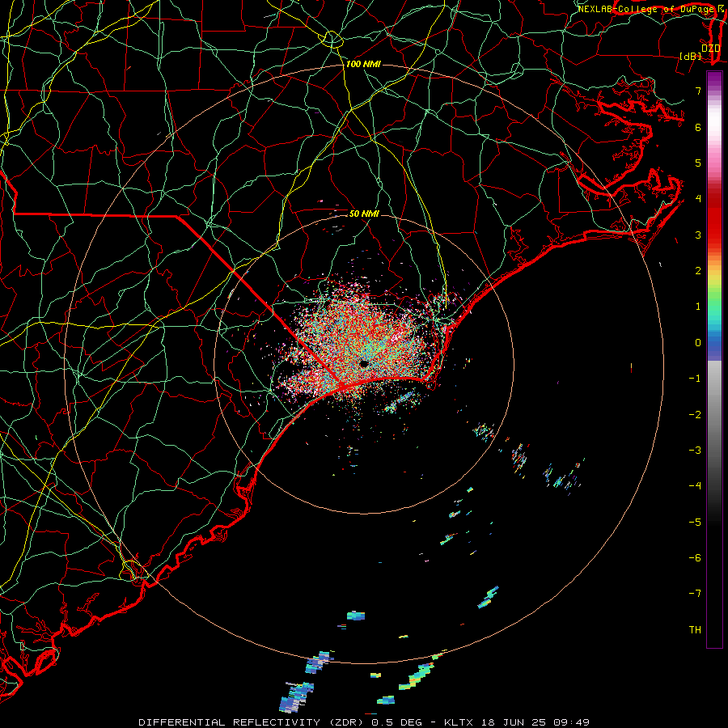Click the -3 value on the dB scale
Image resolution: width=728 pixels, height=728 pixels.
coord(695,451)
